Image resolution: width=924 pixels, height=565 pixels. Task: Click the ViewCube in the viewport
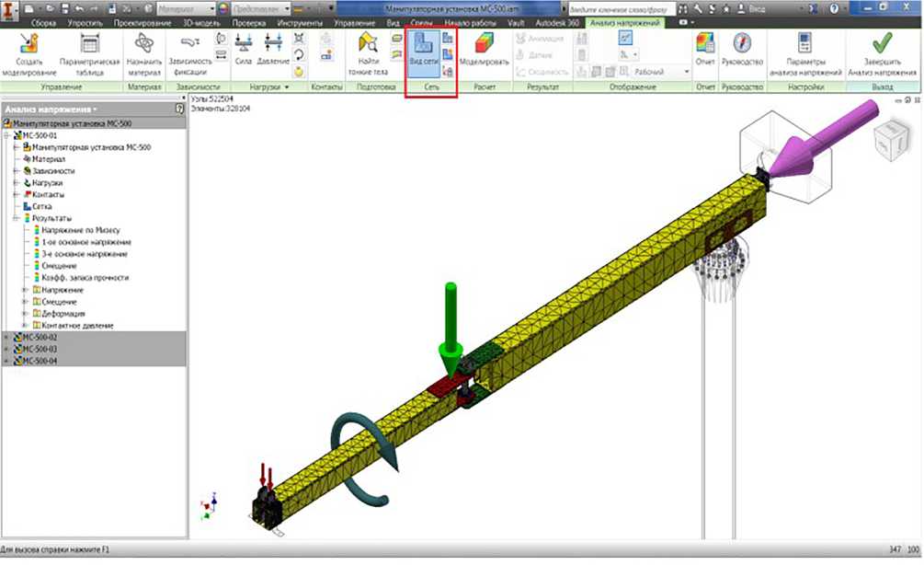tap(893, 140)
